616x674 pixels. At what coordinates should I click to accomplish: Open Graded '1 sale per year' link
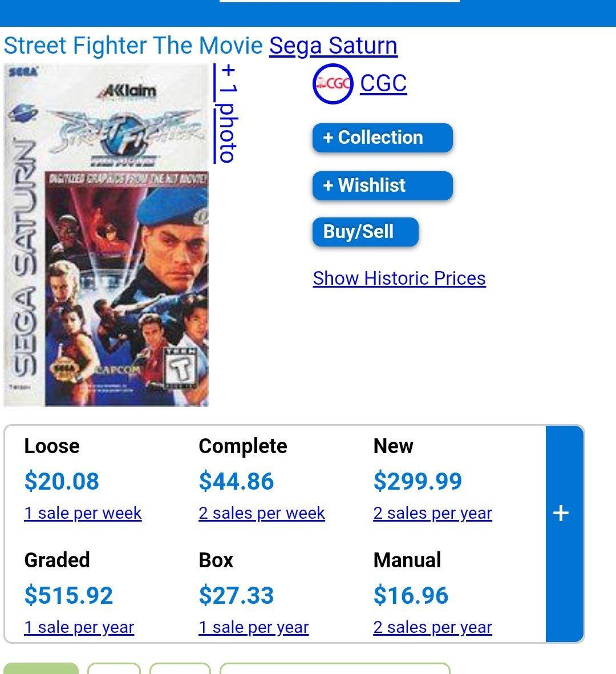(79, 627)
